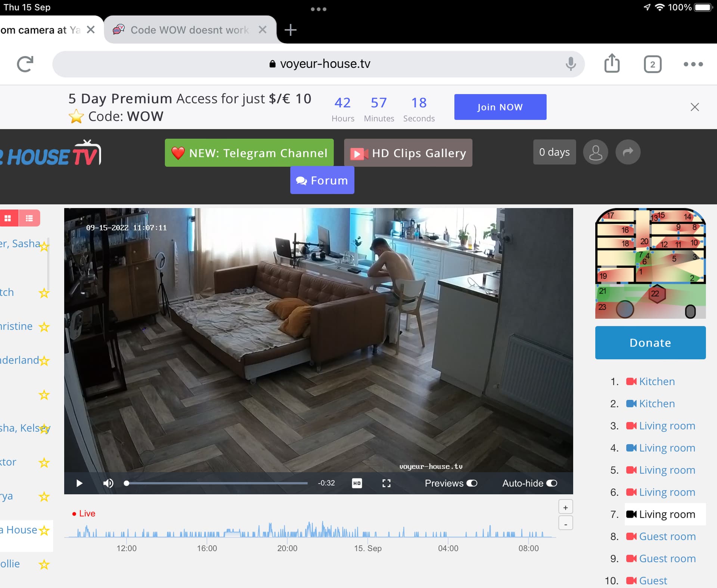Viewport: 717px width, 588px height.
Task: Switch to Code WOW doesnt work tab
Action: [189, 30]
